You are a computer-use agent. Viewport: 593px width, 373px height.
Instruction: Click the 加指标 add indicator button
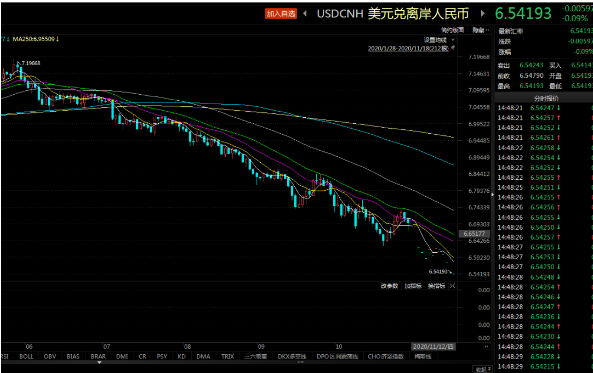click(x=413, y=286)
